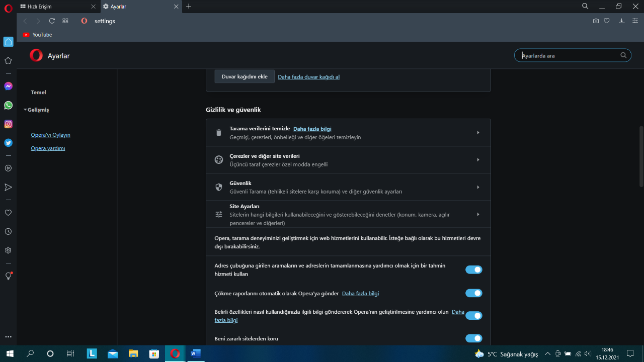Viewport: 644px width, 362px height.
Task: Click the workspace home icon in sidebar
Action: (8, 42)
